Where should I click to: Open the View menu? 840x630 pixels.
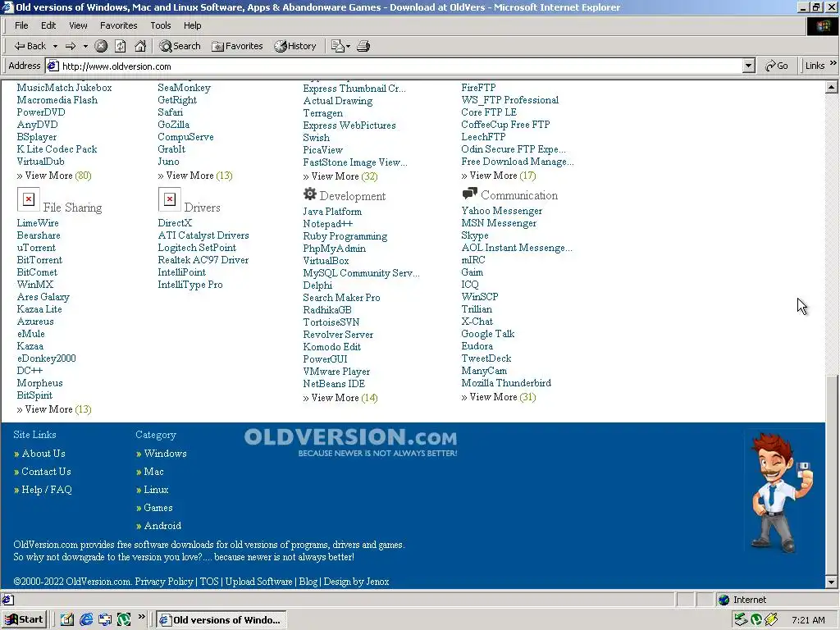pos(78,25)
